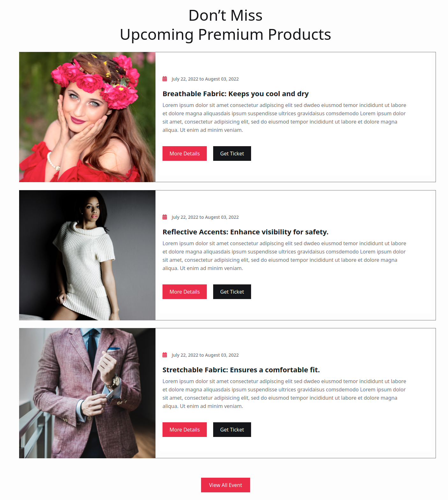Screen dimensions: 448x500
Task: Click calendar icon on Stretchable Fabric card
Action: (x=165, y=355)
